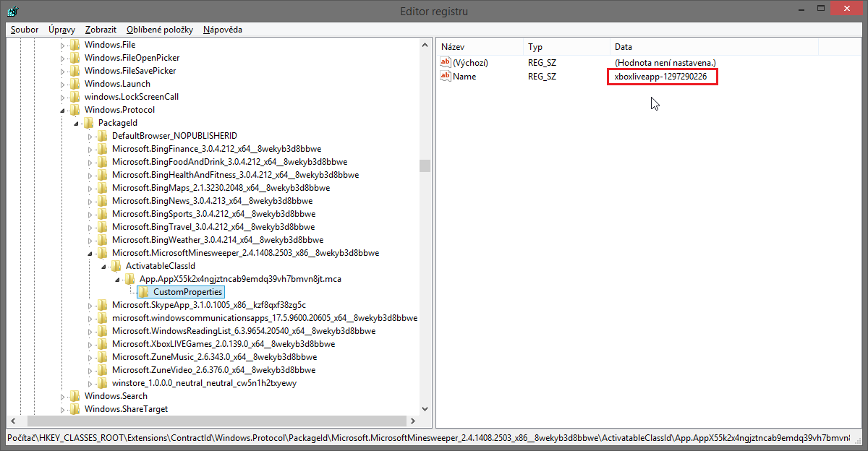Expand the Windows.Search node
This screenshot has width=868, height=451.
(63, 396)
